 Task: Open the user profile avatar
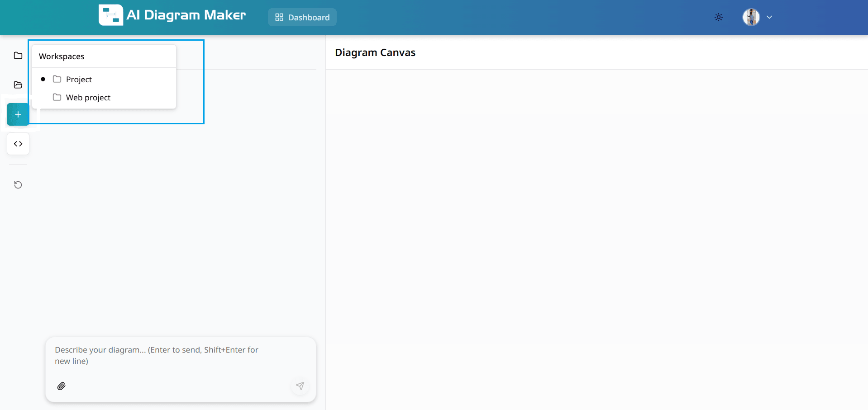pyautogui.click(x=751, y=18)
